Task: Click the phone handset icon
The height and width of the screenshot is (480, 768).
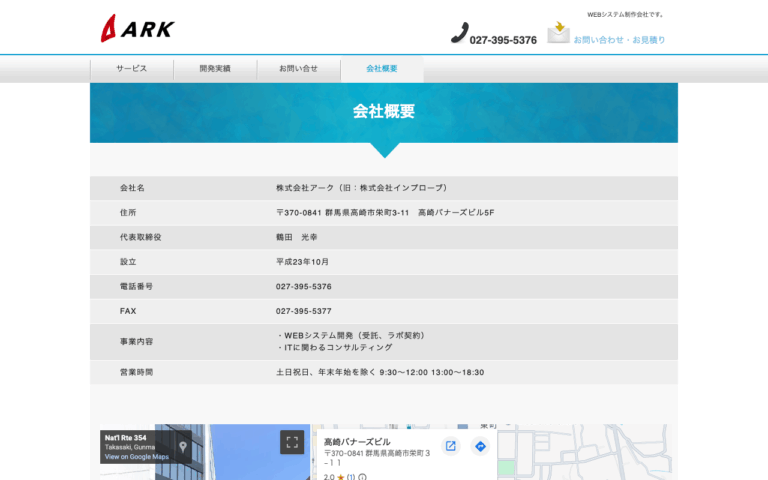Action: pyautogui.click(x=459, y=33)
